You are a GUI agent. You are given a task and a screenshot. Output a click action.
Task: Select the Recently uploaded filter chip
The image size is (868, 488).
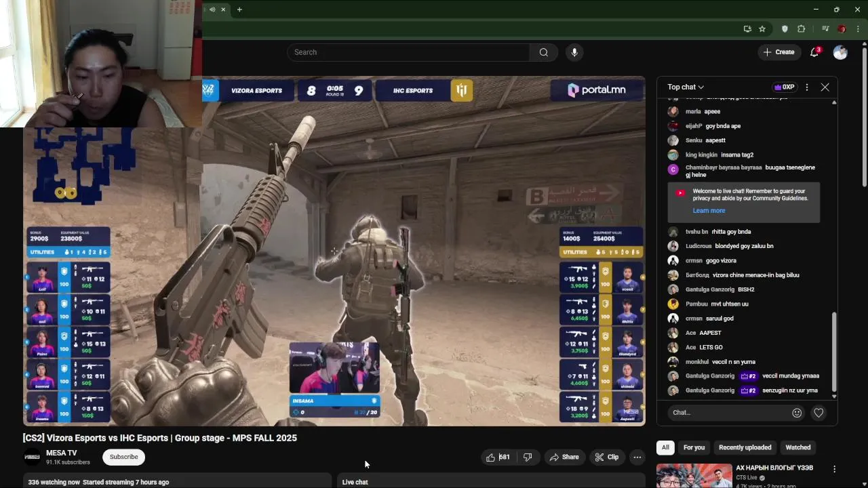click(745, 447)
